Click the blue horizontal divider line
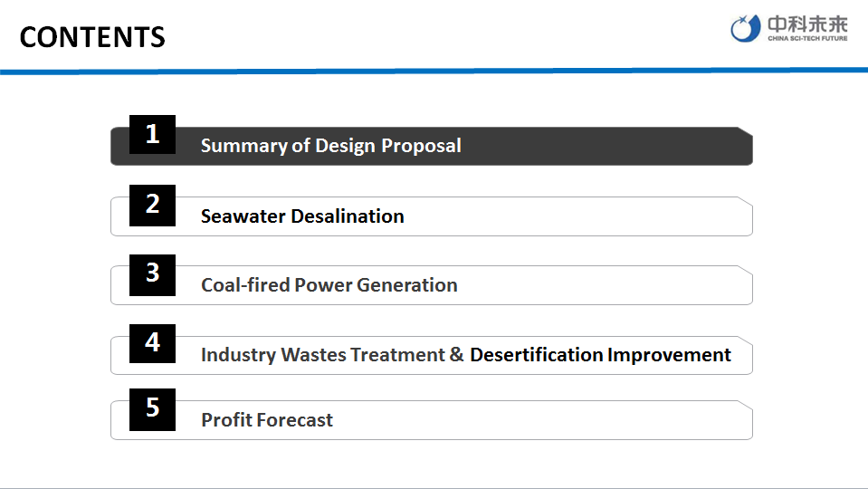Screen dimensions: 868x489 (x=434, y=70)
